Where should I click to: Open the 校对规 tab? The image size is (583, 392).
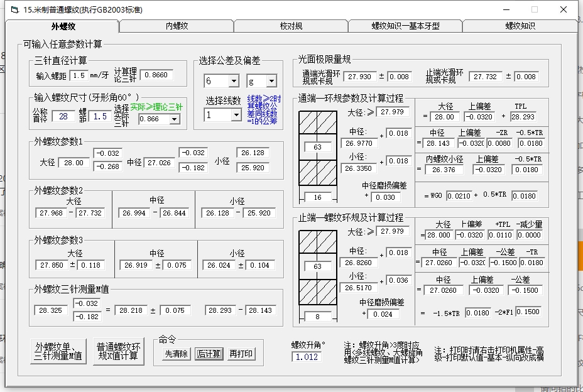click(291, 26)
